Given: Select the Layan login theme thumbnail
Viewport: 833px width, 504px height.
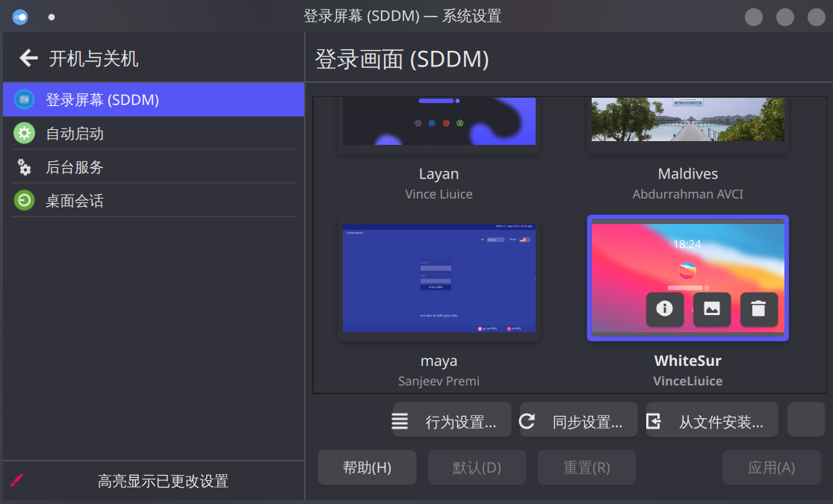Looking at the screenshot, I should (439, 123).
